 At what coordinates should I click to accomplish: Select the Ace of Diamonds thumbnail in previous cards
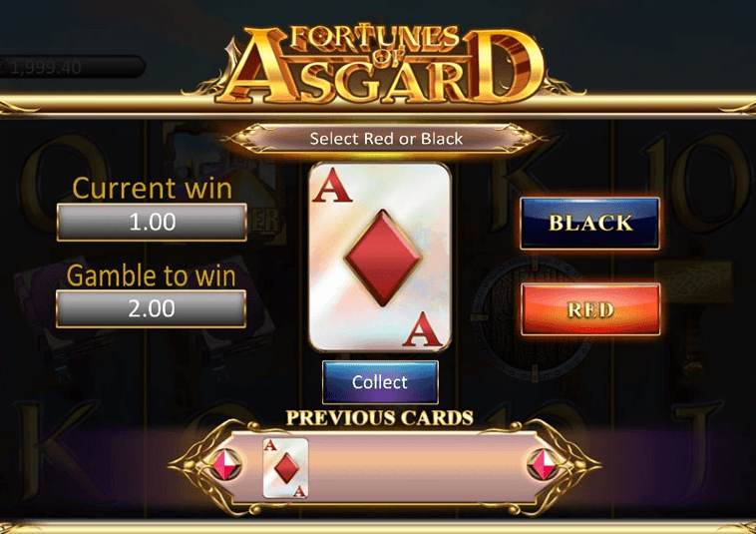coord(285,468)
